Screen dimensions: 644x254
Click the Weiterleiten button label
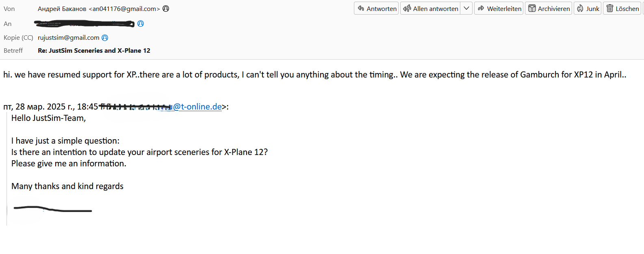point(504,9)
